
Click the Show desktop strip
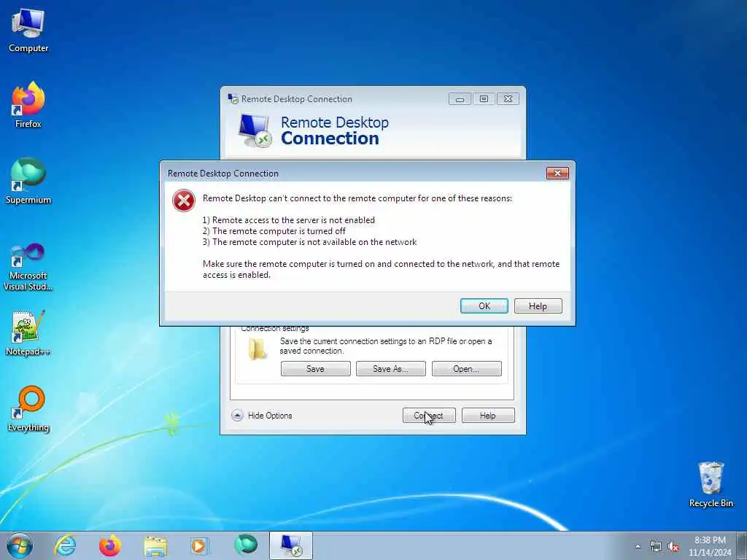click(742, 545)
